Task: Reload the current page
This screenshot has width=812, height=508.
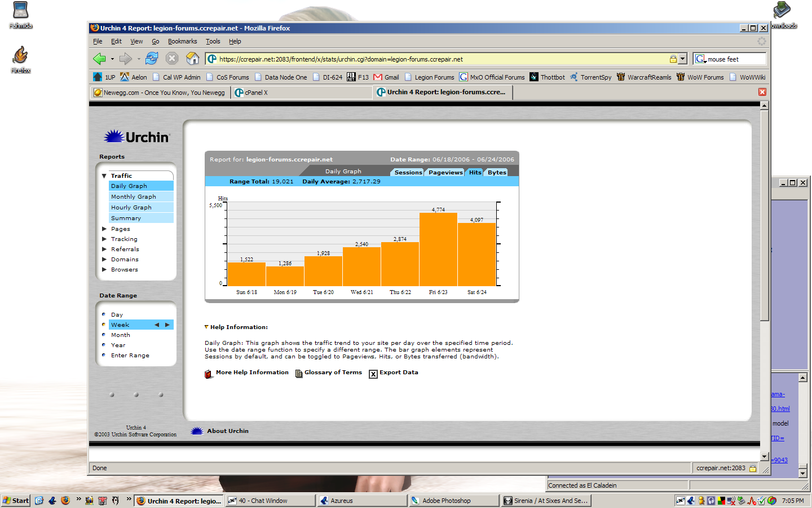Action: click(152, 58)
